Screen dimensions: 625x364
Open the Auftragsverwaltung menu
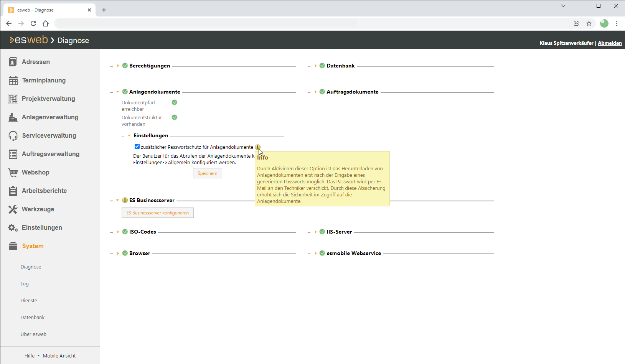pos(50,154)
